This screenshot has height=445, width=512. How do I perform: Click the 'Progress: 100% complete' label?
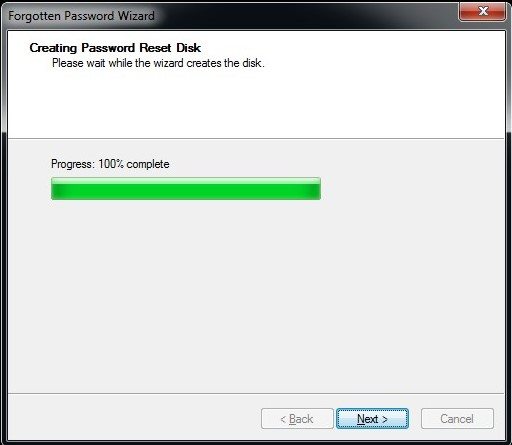(x=110, y=164)
